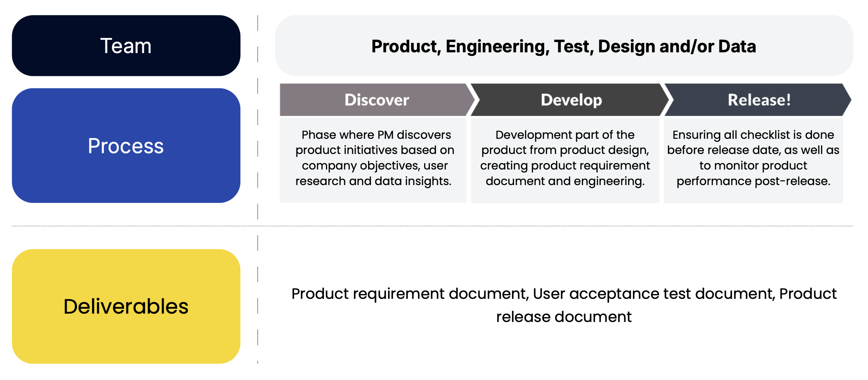Click "release document" on the deliverables second line
This screenshot has height=380, width=868.
coord(564,317)
